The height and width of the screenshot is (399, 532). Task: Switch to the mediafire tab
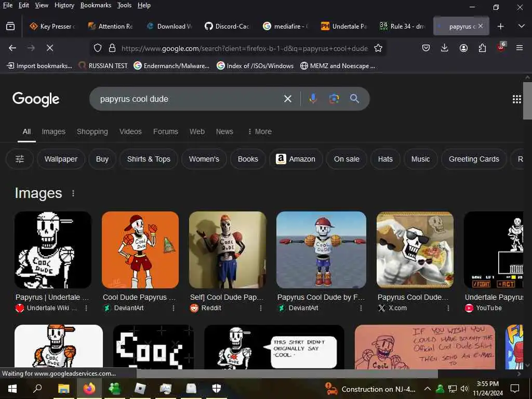click(286, 26)
